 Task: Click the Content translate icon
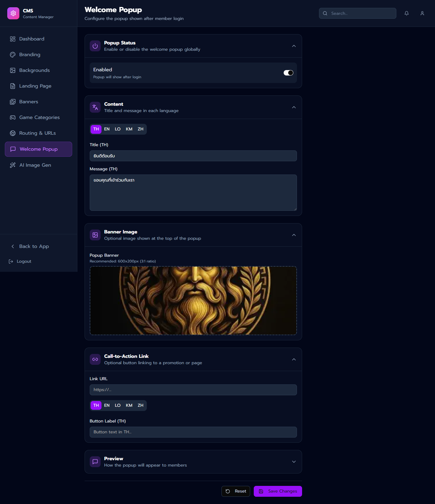coord(95,107)
